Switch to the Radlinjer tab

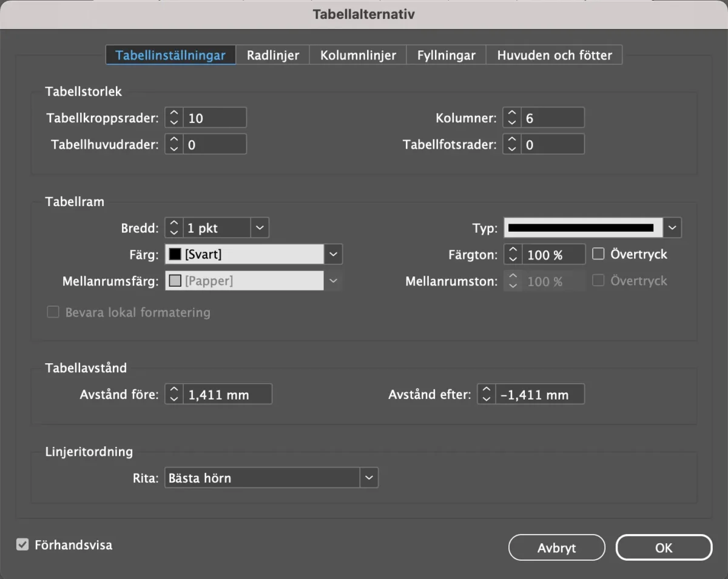point(272,55)
